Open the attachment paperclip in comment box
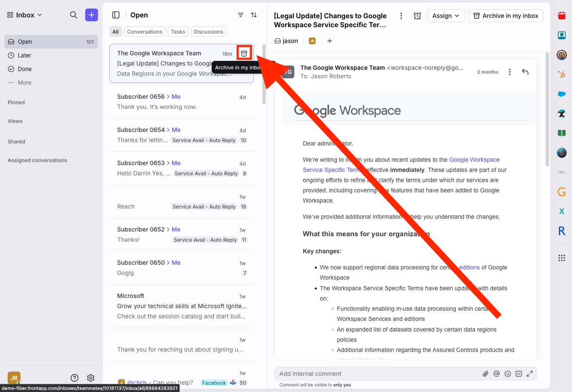The height and width of the screenshot is (392, 572). (x=486, y=374)
